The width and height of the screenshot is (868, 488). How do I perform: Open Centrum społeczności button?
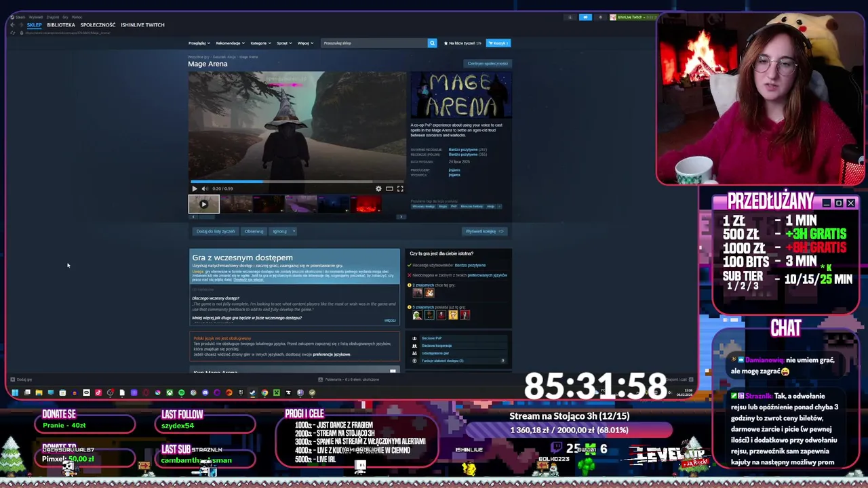pos(488,64)
